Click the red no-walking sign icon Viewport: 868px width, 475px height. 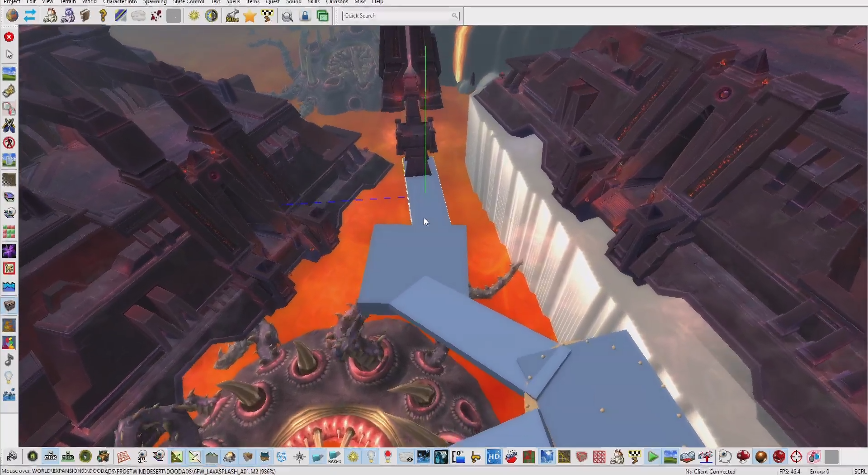(9, 143)
